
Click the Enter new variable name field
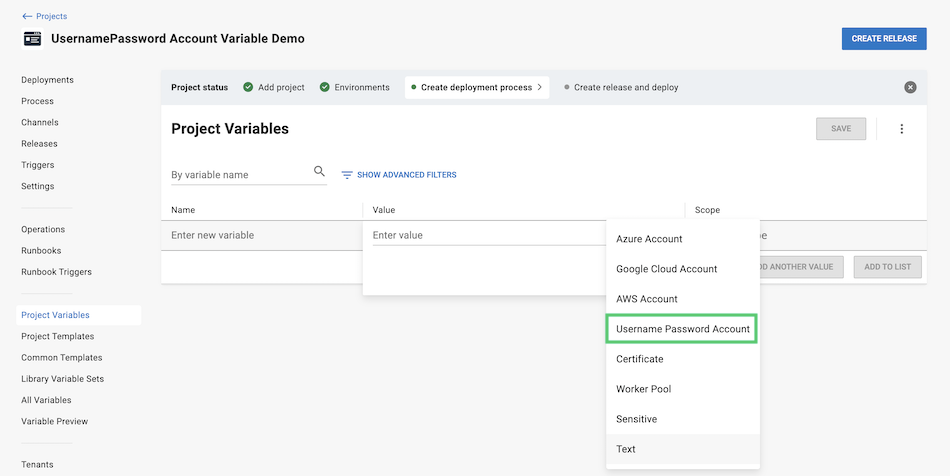point(262,235)
